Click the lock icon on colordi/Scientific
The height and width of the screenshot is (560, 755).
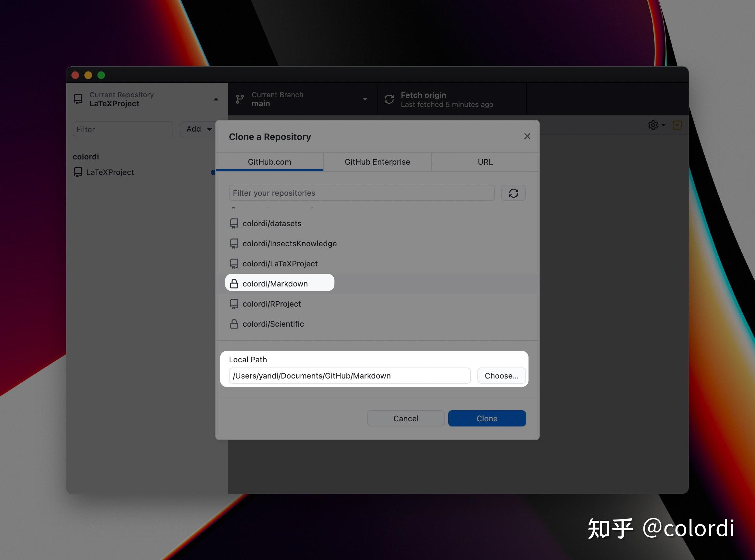point(234,324)
